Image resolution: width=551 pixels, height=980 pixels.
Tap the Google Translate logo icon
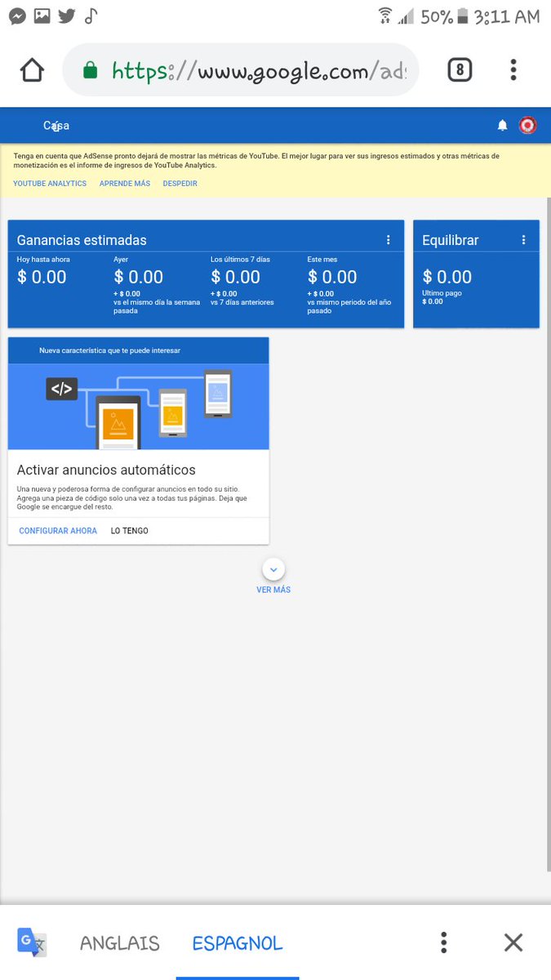[x=33, y=942]
